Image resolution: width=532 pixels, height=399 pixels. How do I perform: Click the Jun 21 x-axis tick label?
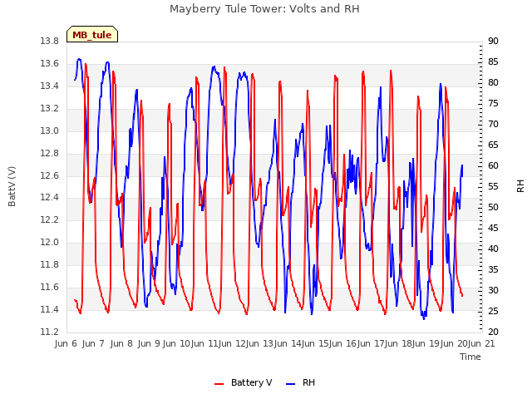click(481, 343)
